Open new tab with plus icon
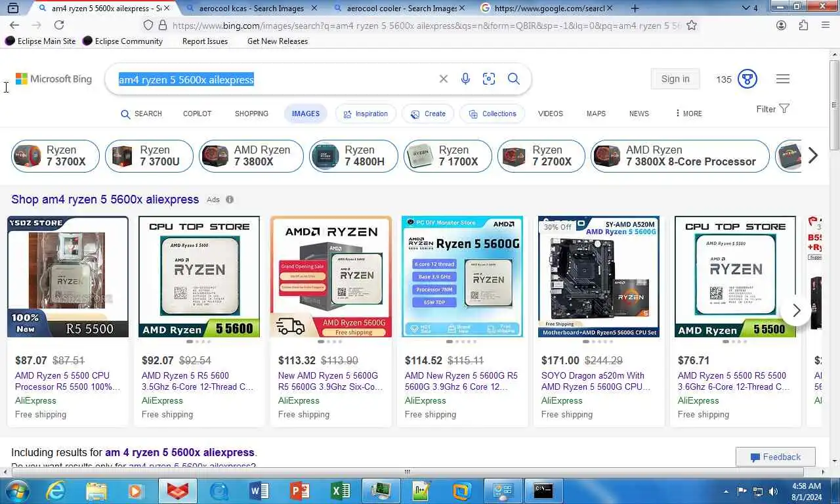Screen dimensions: 840x504 click(x=635, y=9)
